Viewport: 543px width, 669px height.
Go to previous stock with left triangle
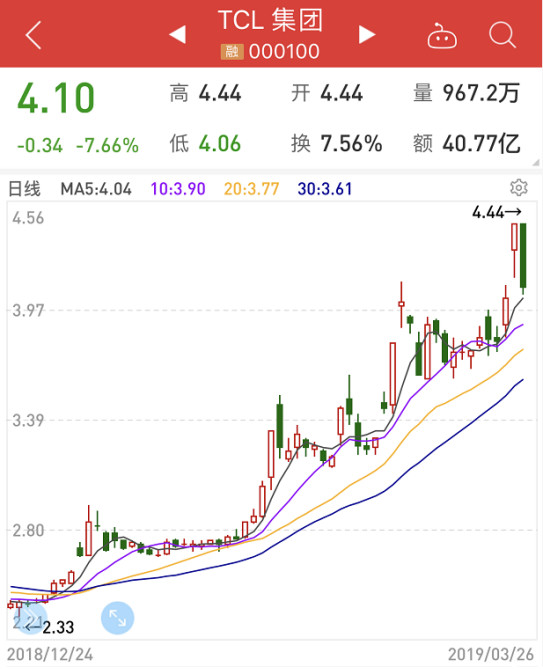[177, 35]
